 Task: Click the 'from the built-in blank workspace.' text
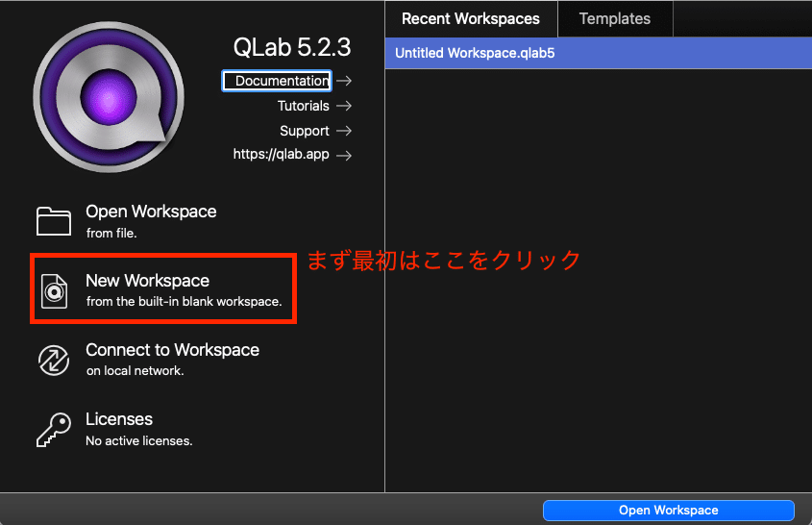coord(185,302)
